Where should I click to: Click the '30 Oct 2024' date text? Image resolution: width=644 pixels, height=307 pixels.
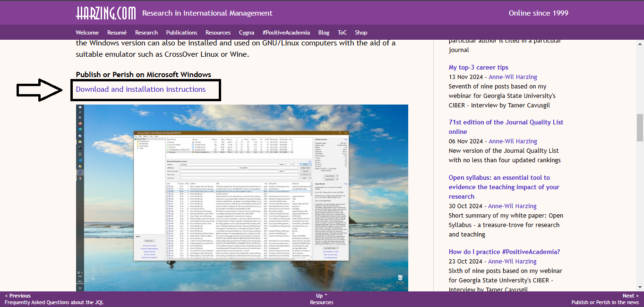[x=466, y=206]
